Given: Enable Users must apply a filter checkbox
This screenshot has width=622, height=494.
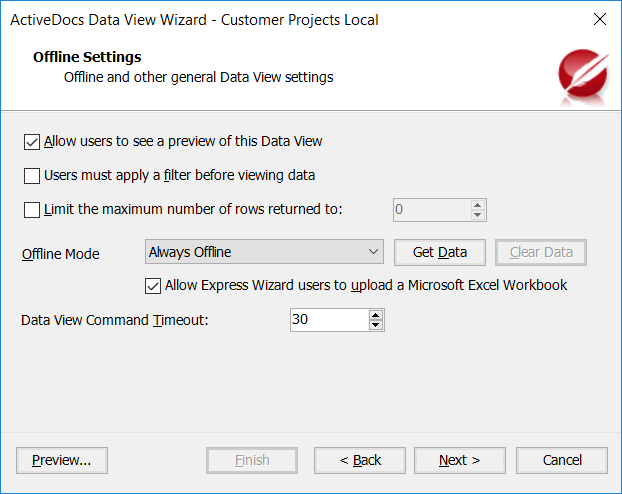Looking at the screenshot, I should click(32, 176).
